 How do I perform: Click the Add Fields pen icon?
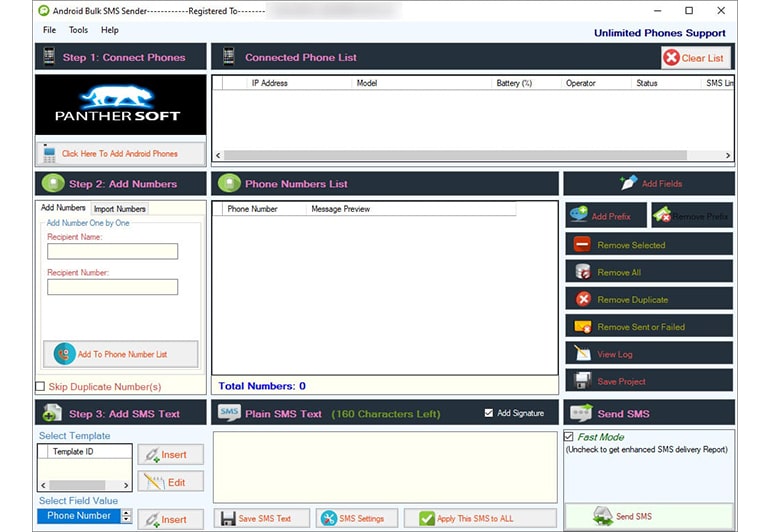coord(628,183)
